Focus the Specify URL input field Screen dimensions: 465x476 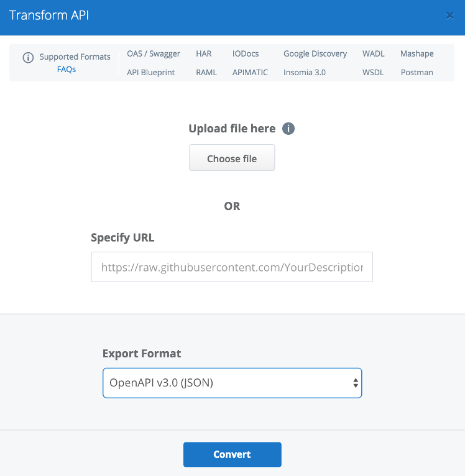pyautogui.click(x=232, y=267)
